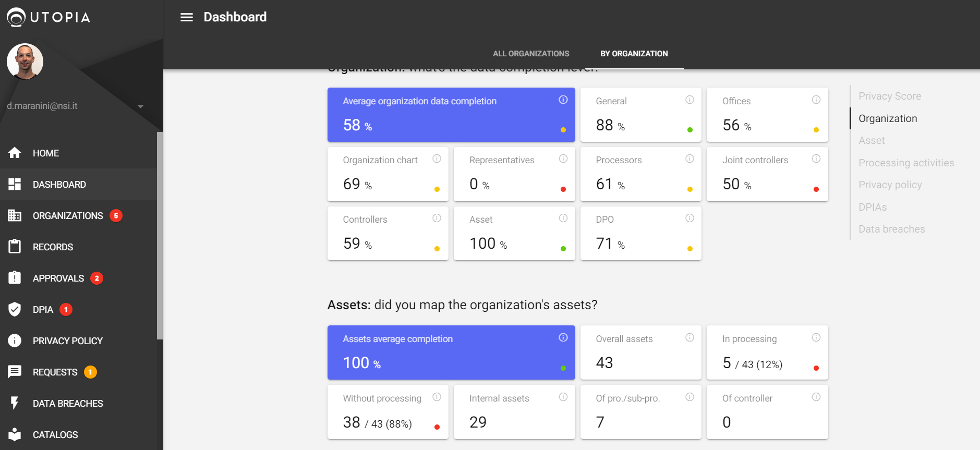Click the DPIA badge showing 1
This screenshot has width=980, height=450.
click(x=66, y=309)
